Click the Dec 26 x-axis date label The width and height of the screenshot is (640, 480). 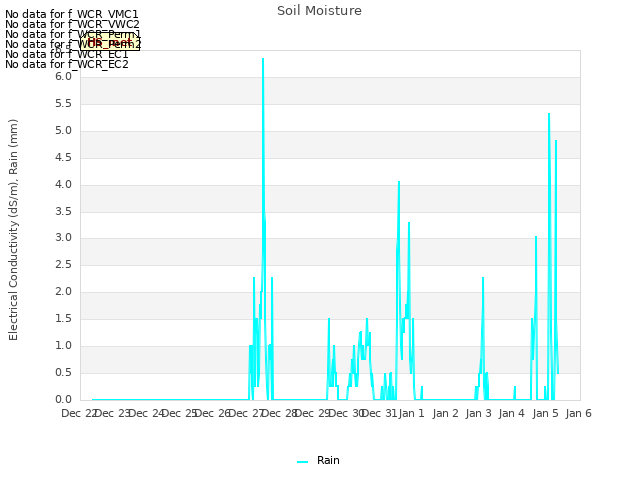213,413
